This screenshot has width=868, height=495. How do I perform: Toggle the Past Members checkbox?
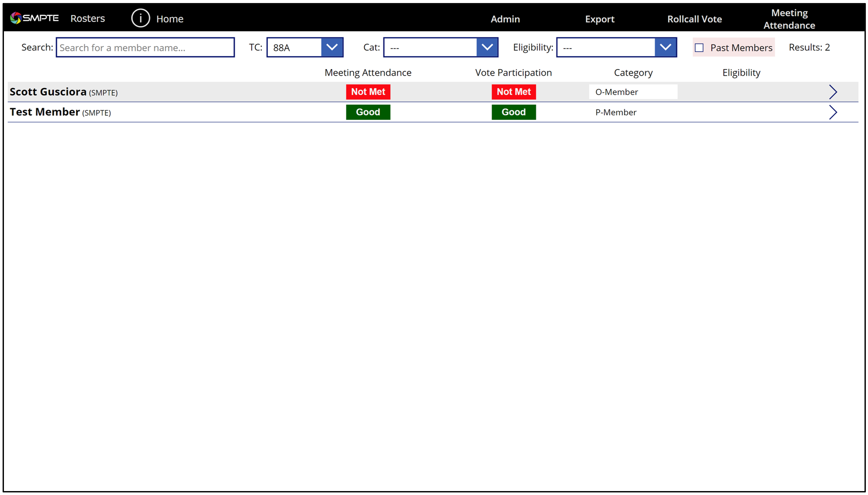tap(699, 48)
